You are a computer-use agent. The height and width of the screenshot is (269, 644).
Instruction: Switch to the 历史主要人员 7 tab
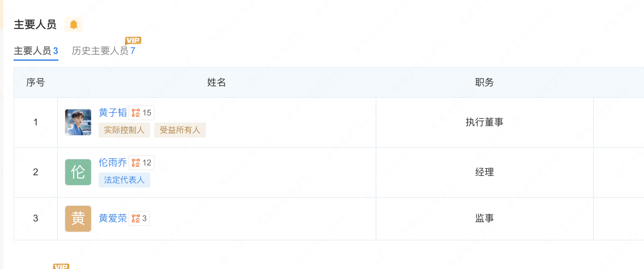pyautogui.click(x=104, y=51)
